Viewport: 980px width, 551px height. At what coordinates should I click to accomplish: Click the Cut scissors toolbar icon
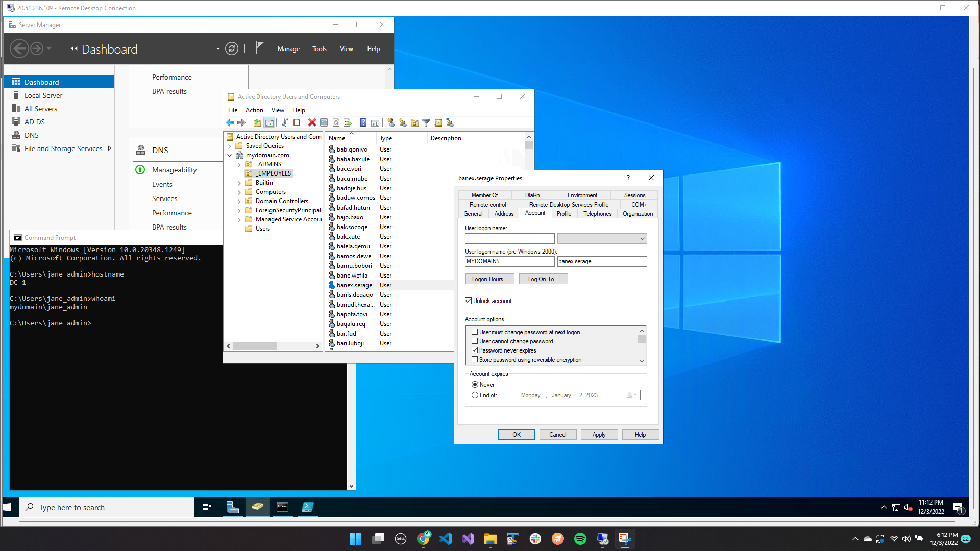(285, 122)
